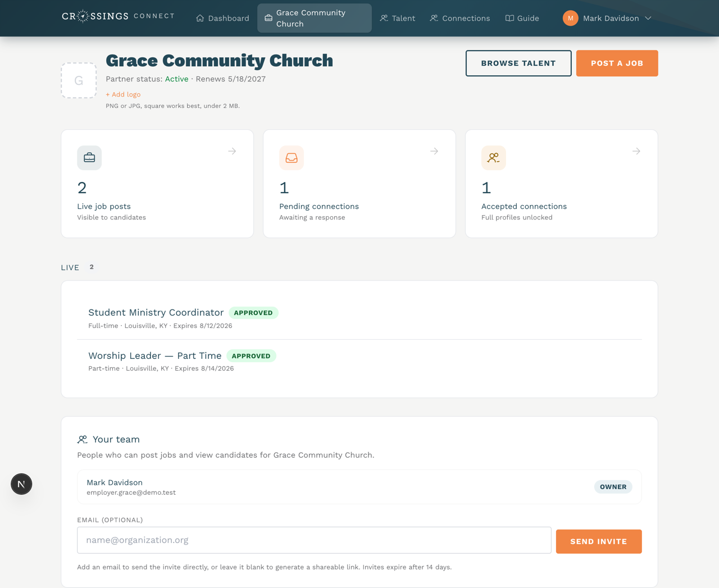Click Mark Davidson name in team list

[115, 482]
